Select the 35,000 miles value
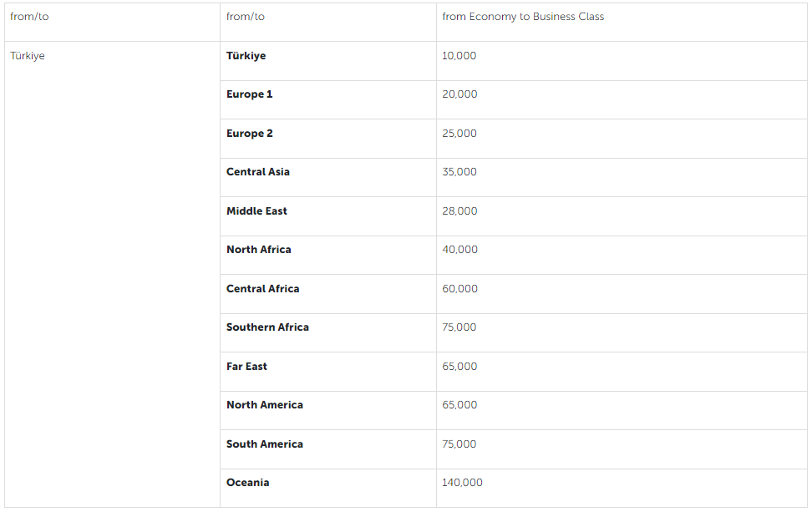This screenshot has width=812, height=512. pos(459,172)
